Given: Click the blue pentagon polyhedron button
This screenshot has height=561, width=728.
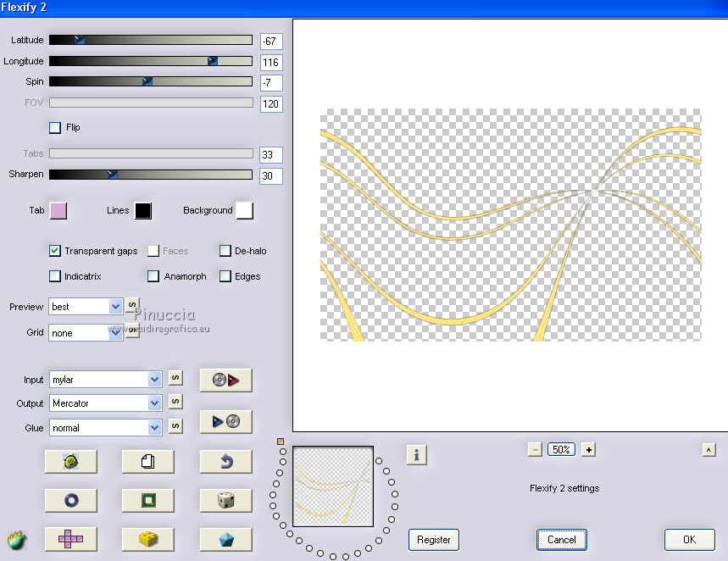Looking at the screenshot, I should click(225, 539).
